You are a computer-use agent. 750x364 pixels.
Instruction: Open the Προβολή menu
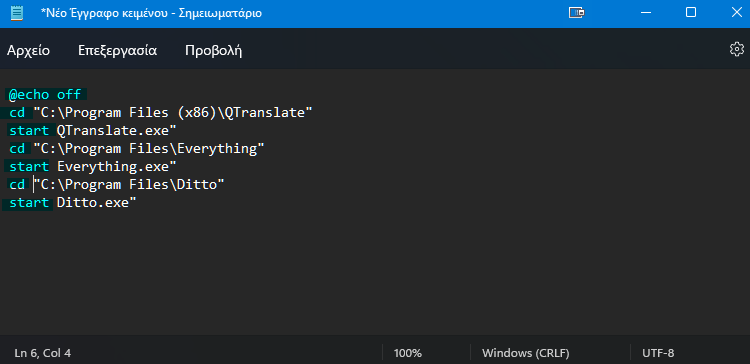coord(213,50)
